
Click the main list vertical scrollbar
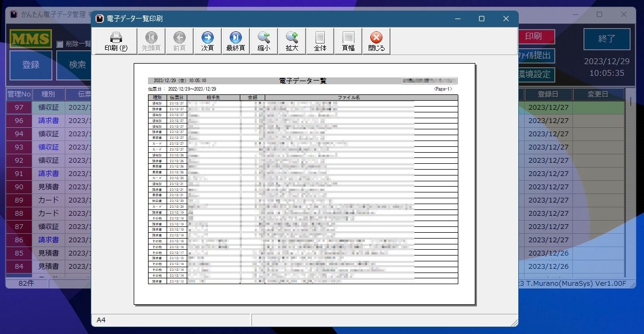(x=630, y=186)
